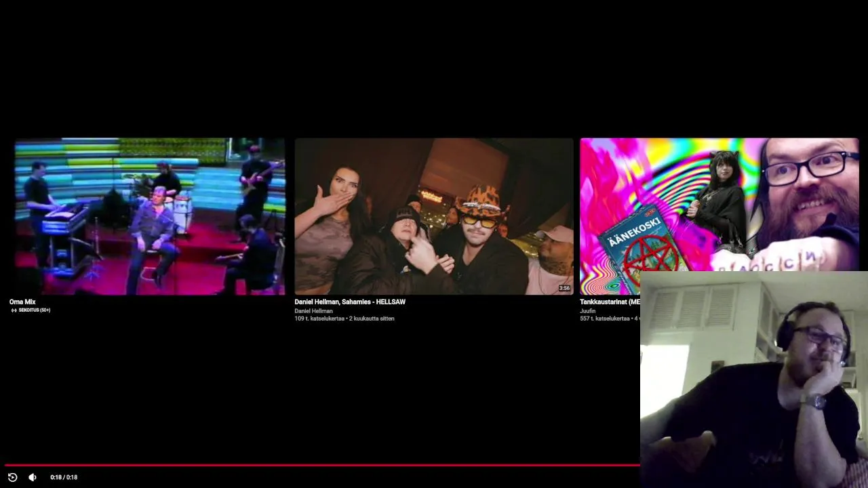Click the 'Oma Mix' title
868x488 pixels.
click(x=22, y=302)
